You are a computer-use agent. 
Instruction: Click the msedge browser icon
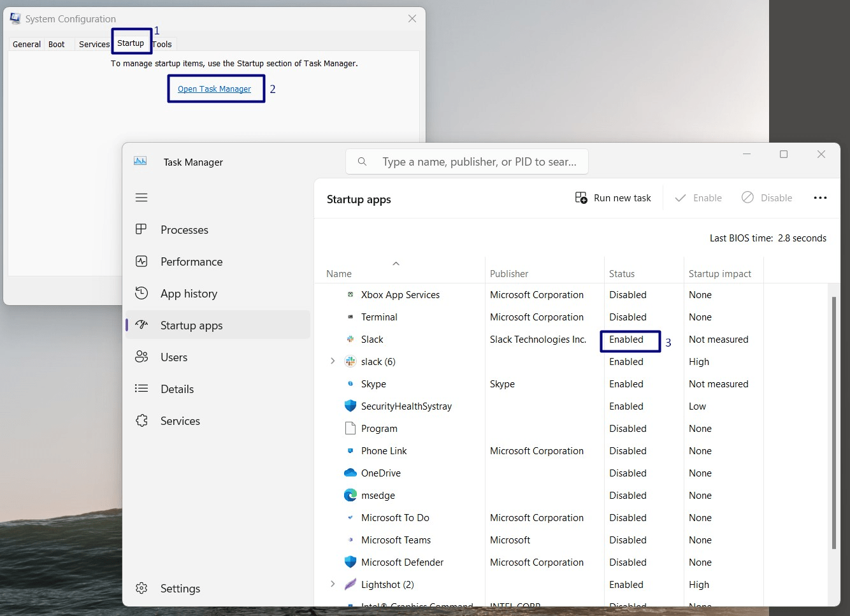tap(350, 495)
